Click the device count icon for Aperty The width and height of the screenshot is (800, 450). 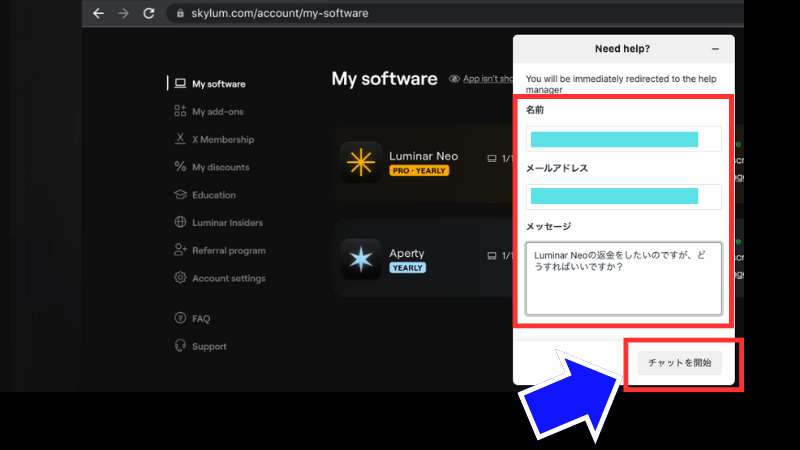coord(492,256)
